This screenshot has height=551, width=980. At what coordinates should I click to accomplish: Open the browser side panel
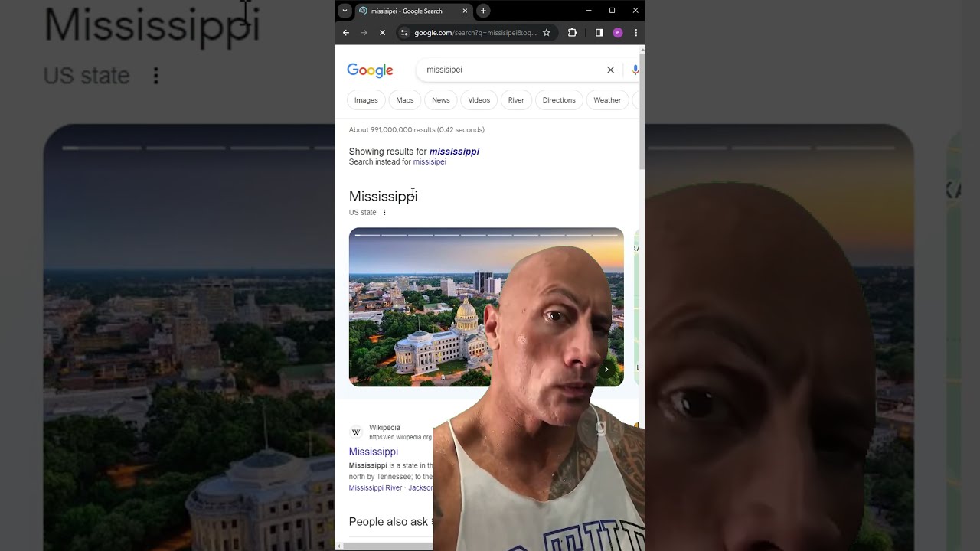[x=599, y=33]
